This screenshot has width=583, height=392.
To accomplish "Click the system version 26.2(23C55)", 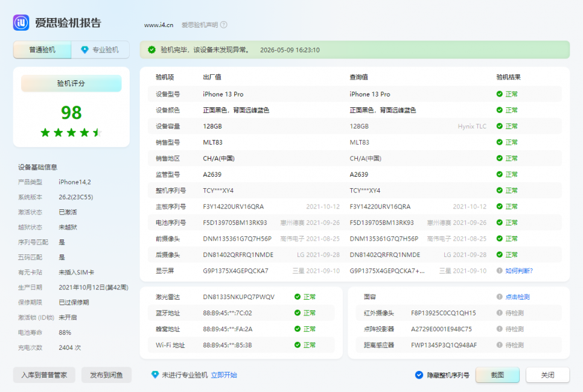I will click(76, 197).
